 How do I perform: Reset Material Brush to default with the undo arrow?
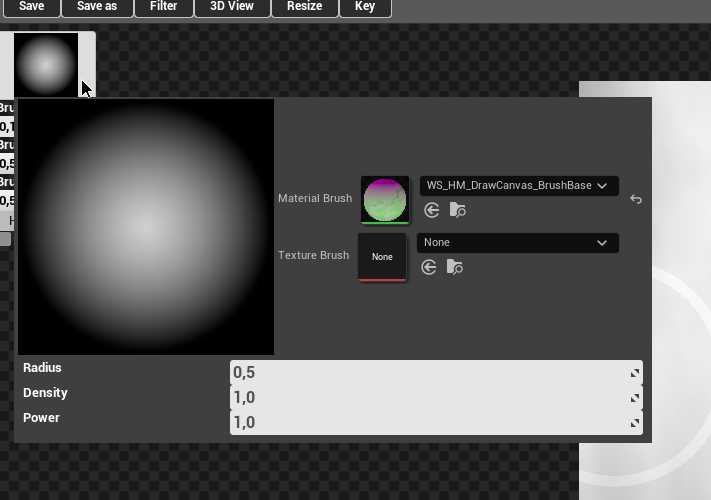tap(636, 199)
